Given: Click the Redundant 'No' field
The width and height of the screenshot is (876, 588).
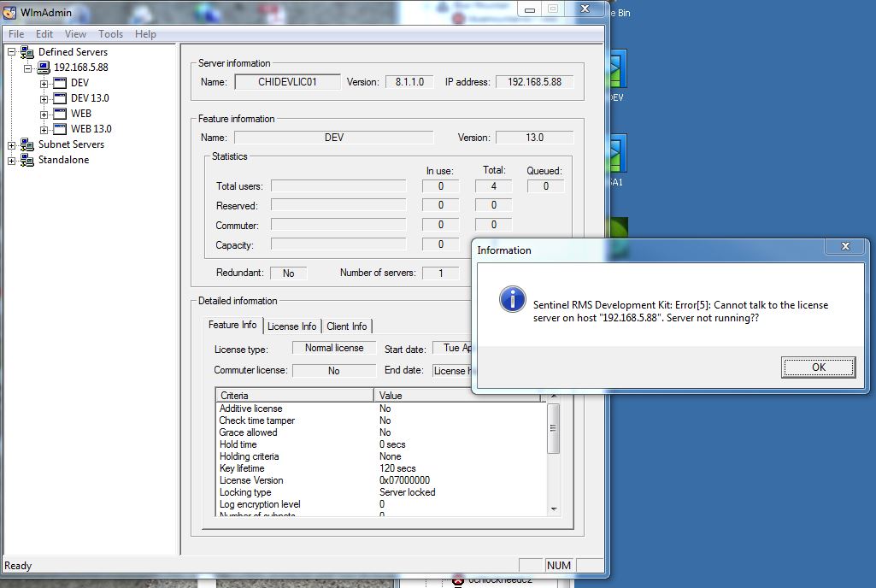Looking at the screenshot, I should [288, 273].
